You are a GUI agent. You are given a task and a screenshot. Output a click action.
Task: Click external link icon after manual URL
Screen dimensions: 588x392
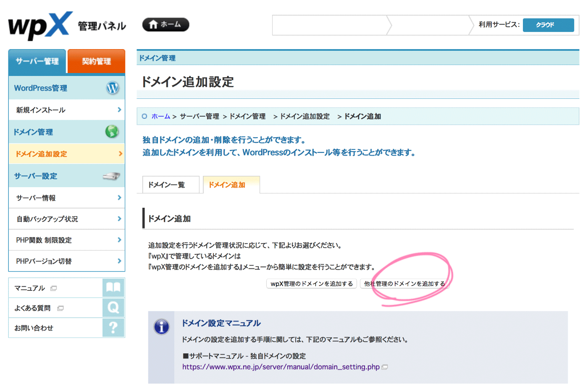click(385, 367)
